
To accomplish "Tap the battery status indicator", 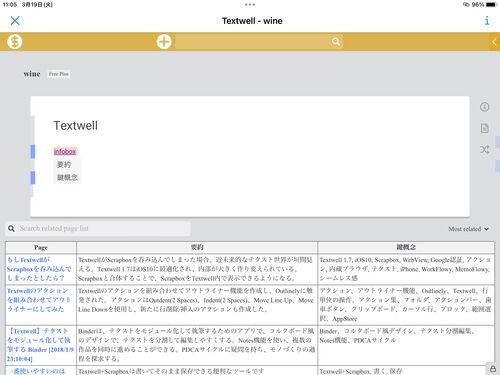I will (492, 5).
